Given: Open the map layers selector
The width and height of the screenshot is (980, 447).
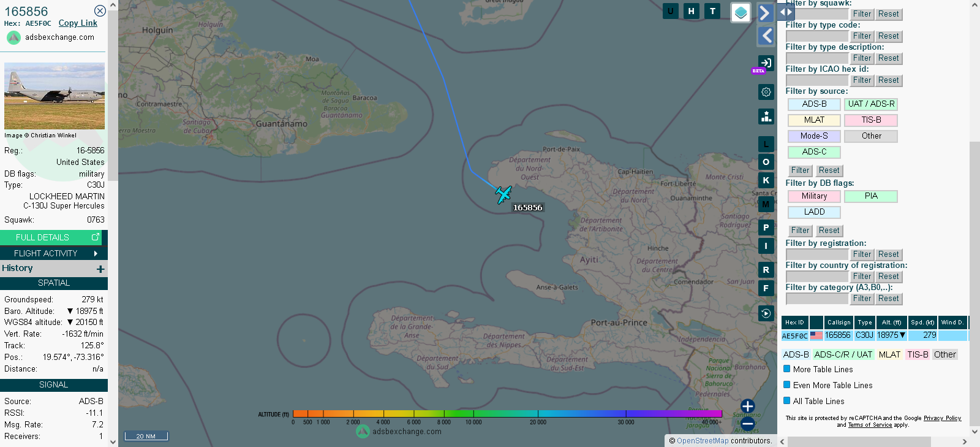Looking at the screenshot, I should pos(741,12).
